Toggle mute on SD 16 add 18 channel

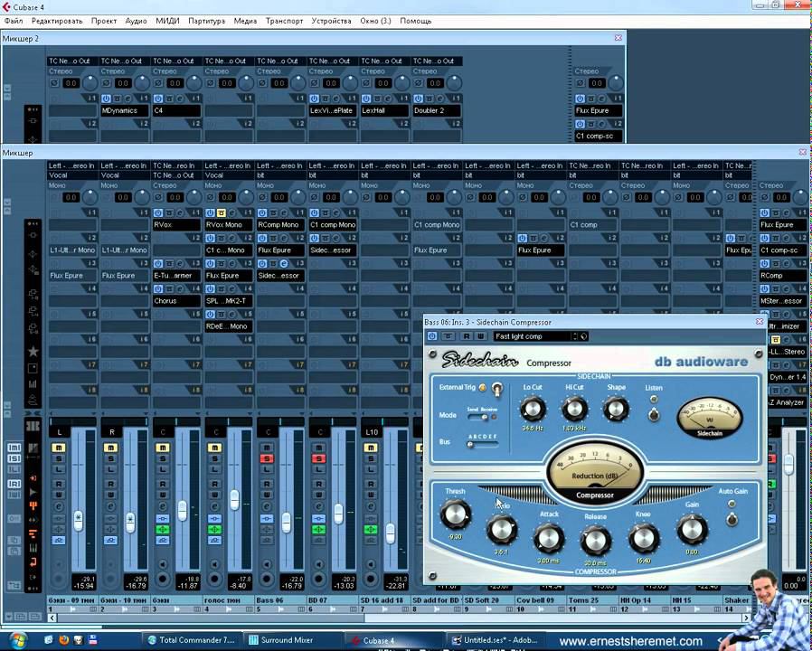[x=371, y=448]
